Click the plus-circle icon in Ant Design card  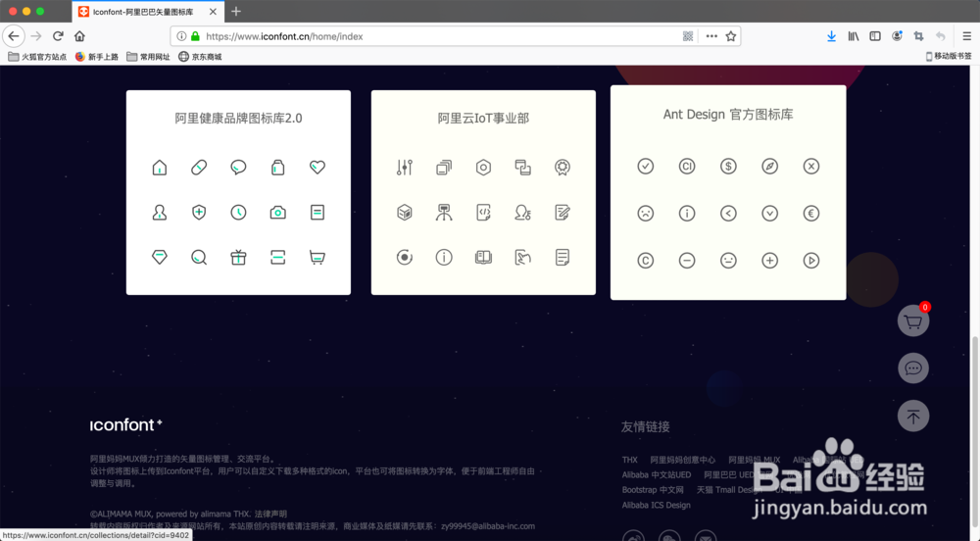pos(770,261)
